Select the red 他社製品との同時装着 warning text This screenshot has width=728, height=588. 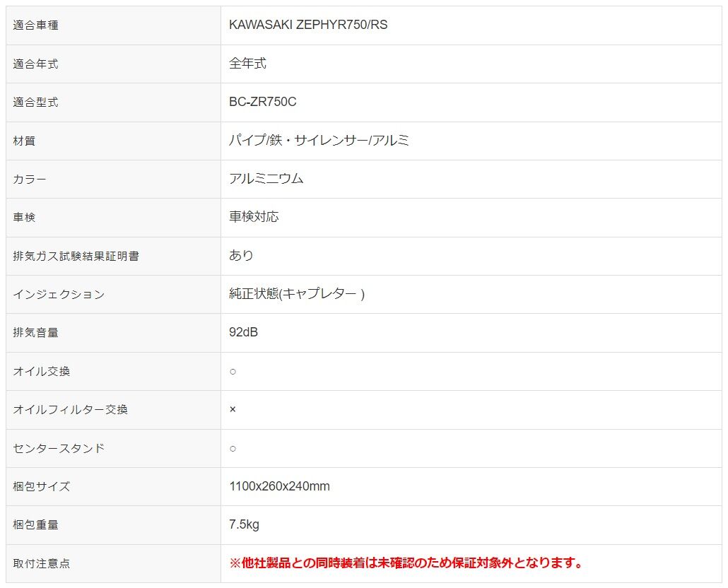pos(406,563)
